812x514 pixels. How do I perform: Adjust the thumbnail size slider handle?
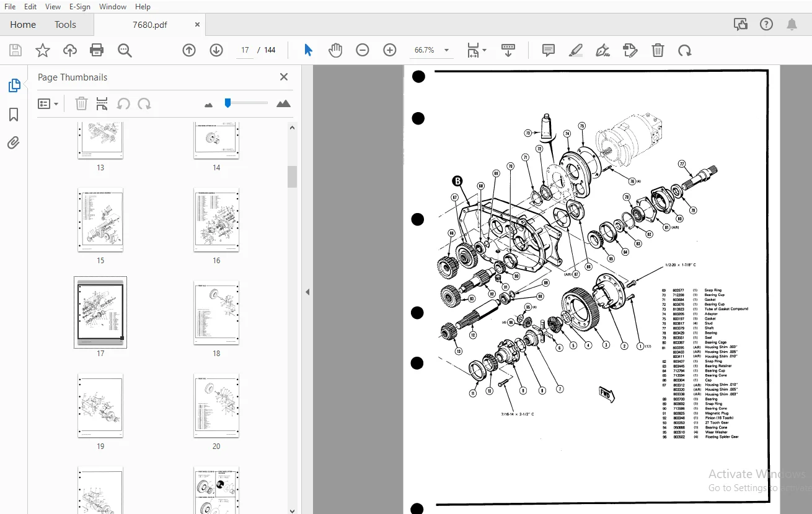coord(227,103)
